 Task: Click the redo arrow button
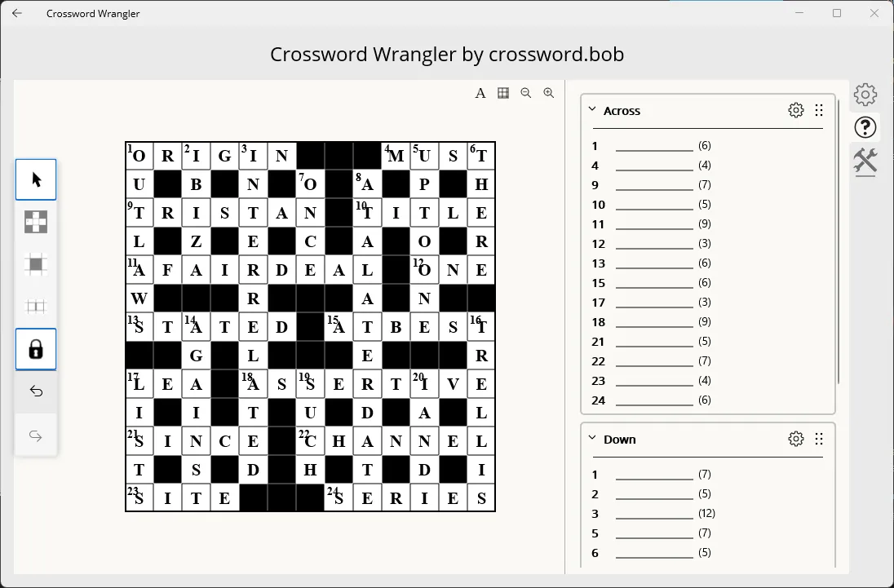(x=36, y=435)
